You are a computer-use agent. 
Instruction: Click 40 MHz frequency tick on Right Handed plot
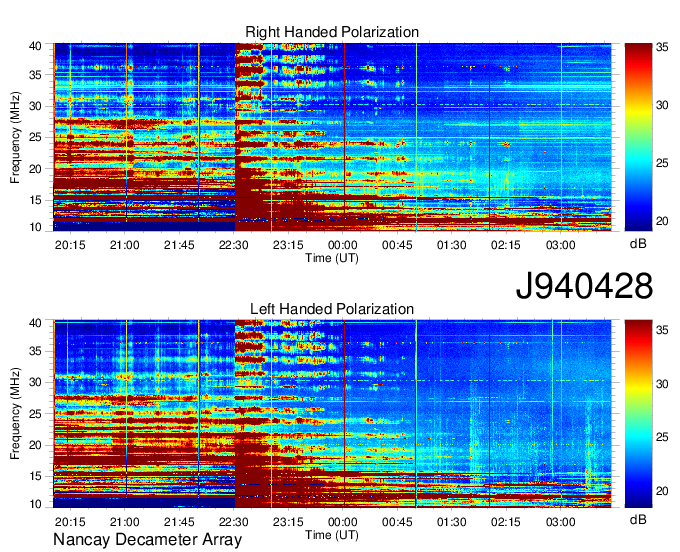pos(35,46)
